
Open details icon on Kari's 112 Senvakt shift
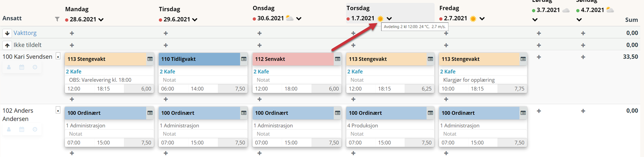tap(337, 59)
